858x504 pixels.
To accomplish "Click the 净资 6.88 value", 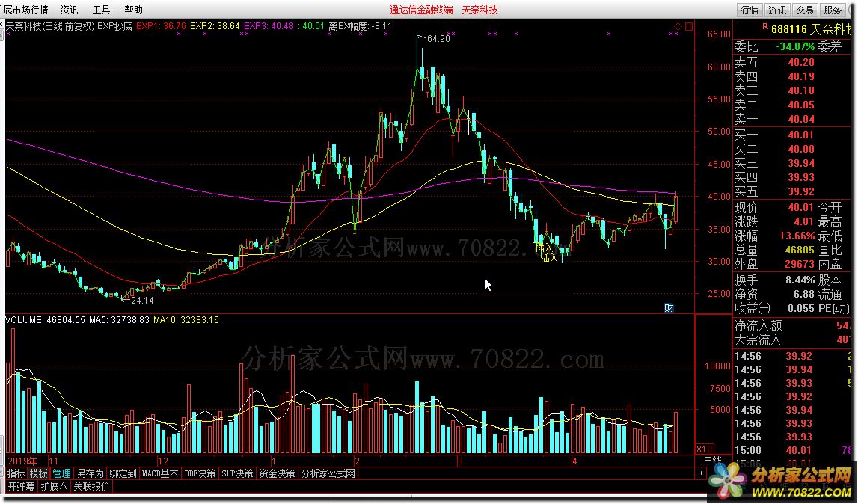I will [x=804, y=295].
